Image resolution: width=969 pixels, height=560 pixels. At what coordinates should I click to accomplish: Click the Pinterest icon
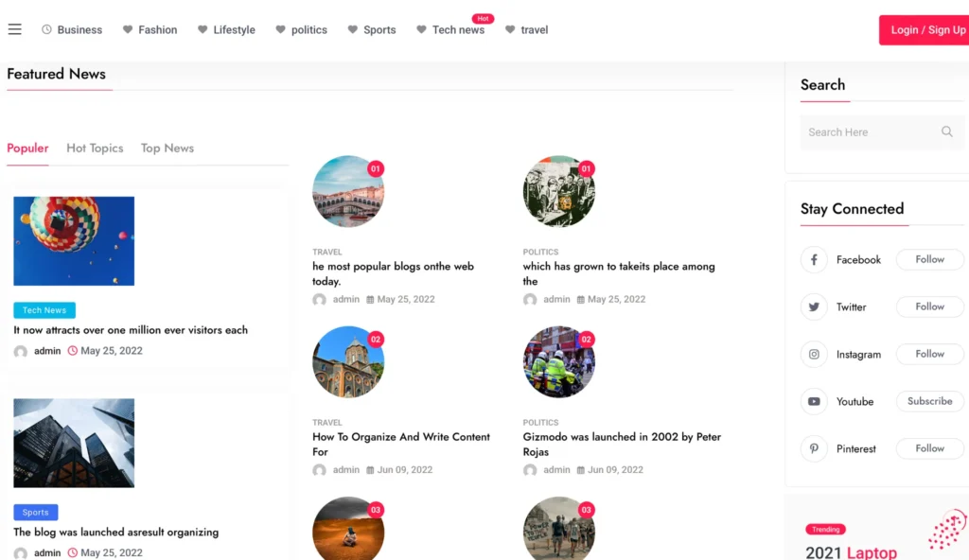pos(814,449)
